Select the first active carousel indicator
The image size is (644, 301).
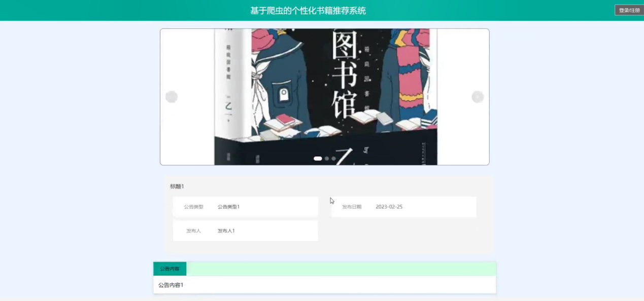click(318, 159)
